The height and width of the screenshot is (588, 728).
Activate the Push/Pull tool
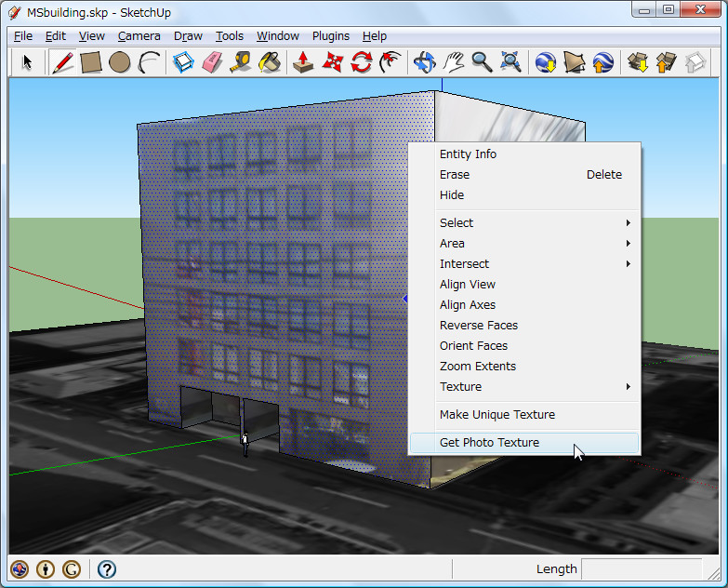pos(303,62)
